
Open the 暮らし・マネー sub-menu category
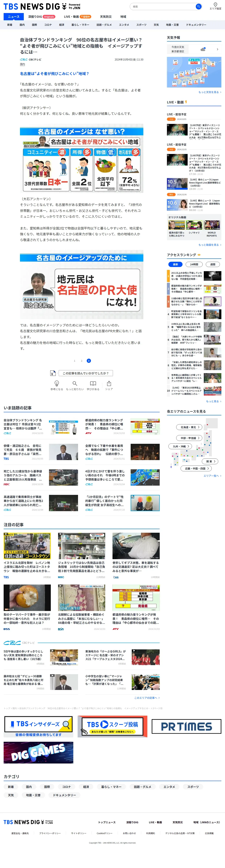pos(80,25)
